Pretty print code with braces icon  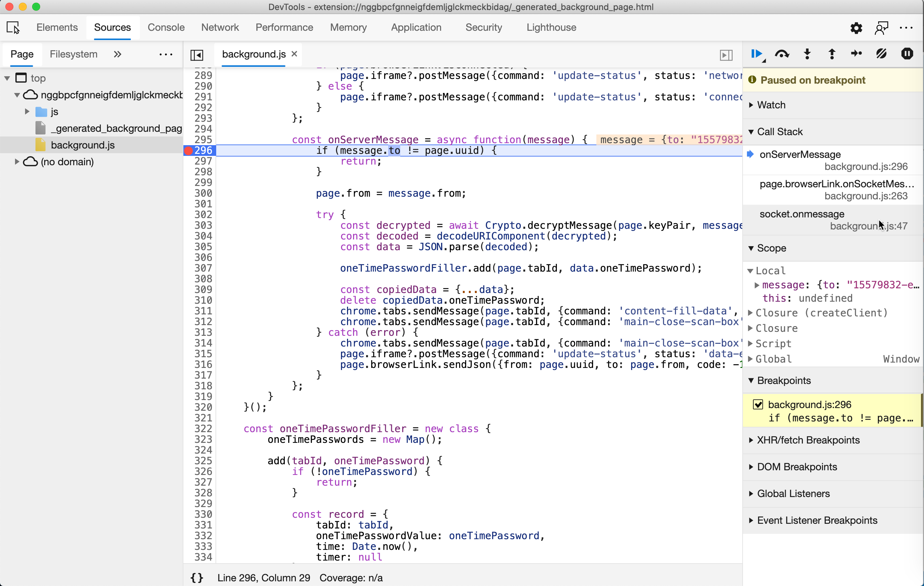point(197,578)
